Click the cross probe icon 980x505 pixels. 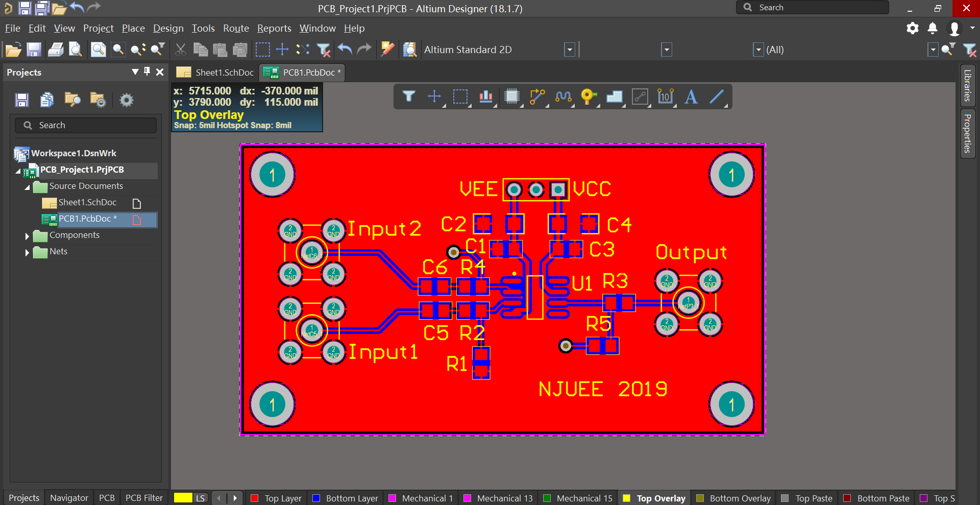387,50
